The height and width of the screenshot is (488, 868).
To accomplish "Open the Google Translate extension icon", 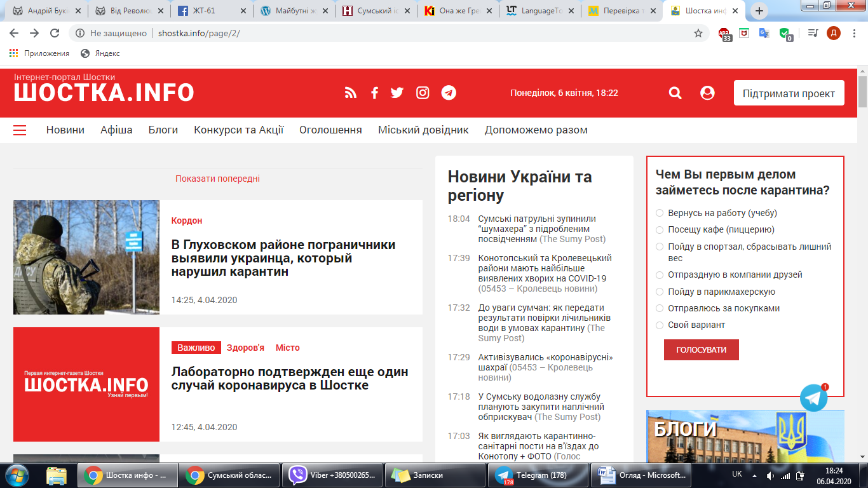I will click(764, 33).
